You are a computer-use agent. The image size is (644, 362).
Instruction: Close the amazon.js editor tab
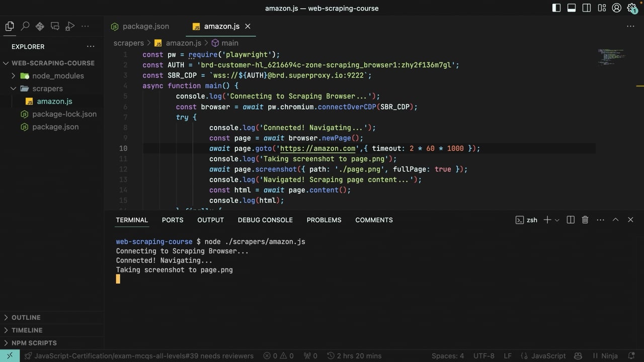coord(248,26)
